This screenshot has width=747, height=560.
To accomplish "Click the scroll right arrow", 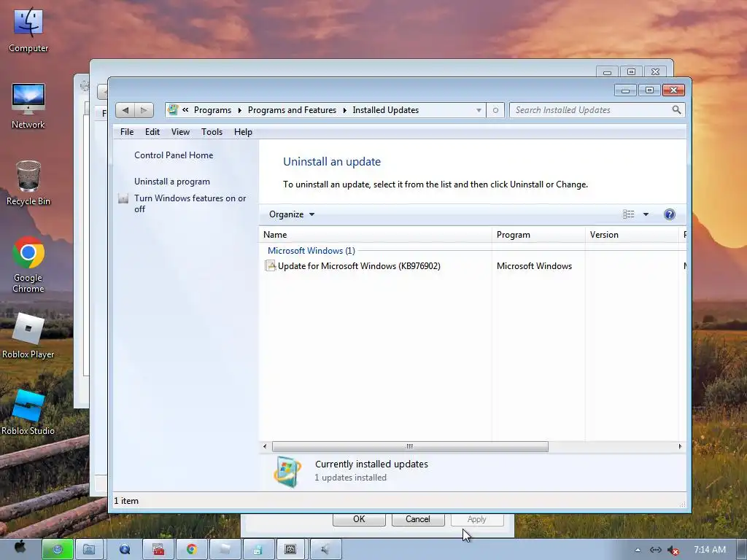I will (x=680, y=447).
